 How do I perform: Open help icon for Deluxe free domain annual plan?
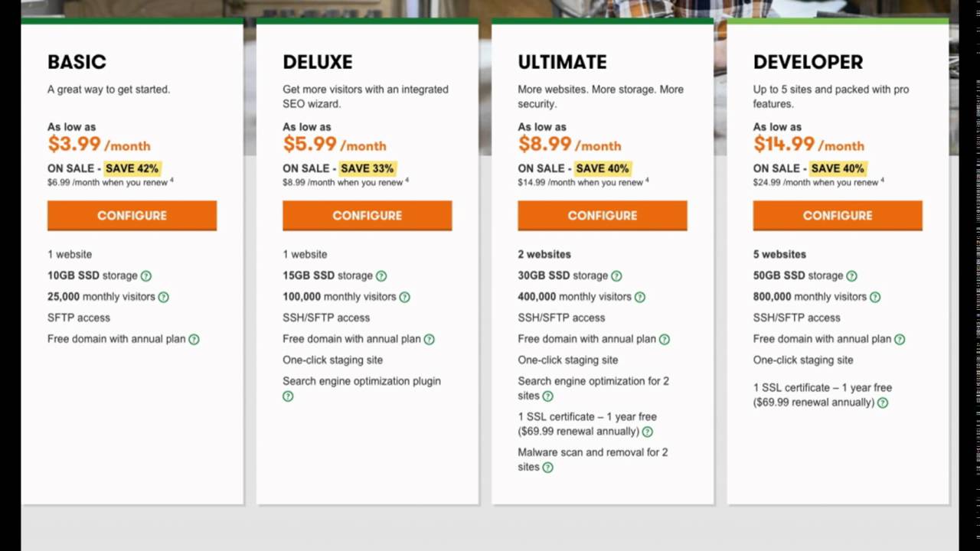429,339
